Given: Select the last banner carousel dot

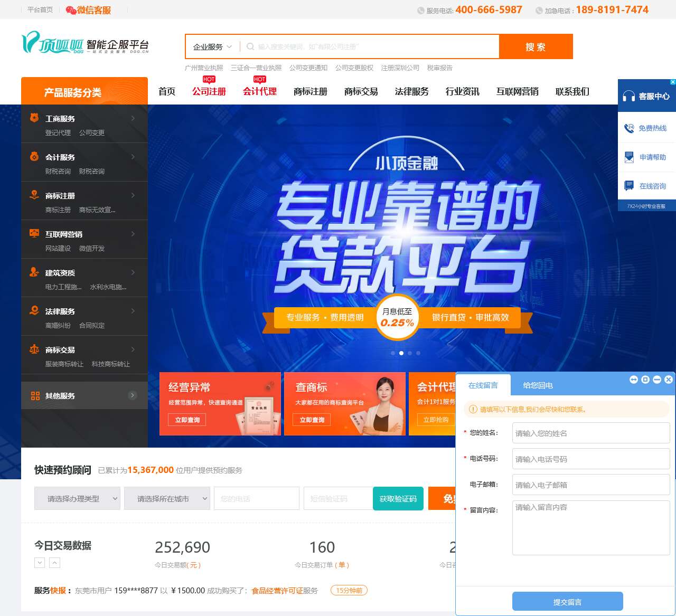Looking at the screenshot, I should pos(418,353).
